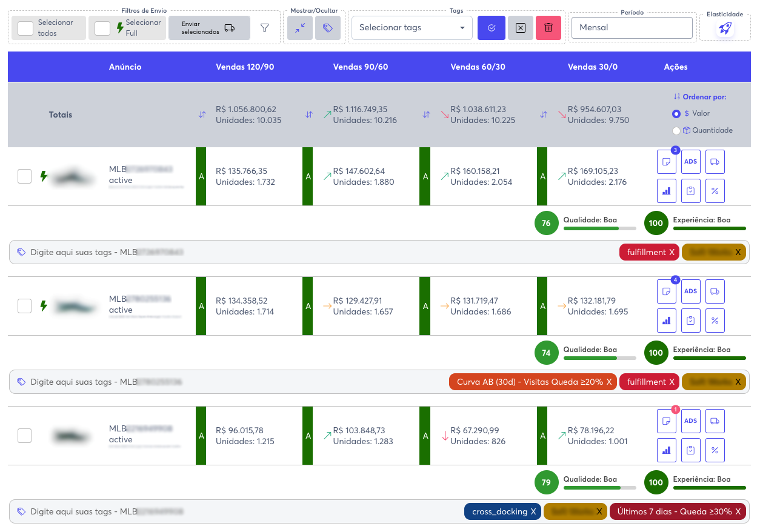Select the 'Quantidade' sort radio button
The height and width of the screenshot is (532, 760).
(x=676, y=130)
